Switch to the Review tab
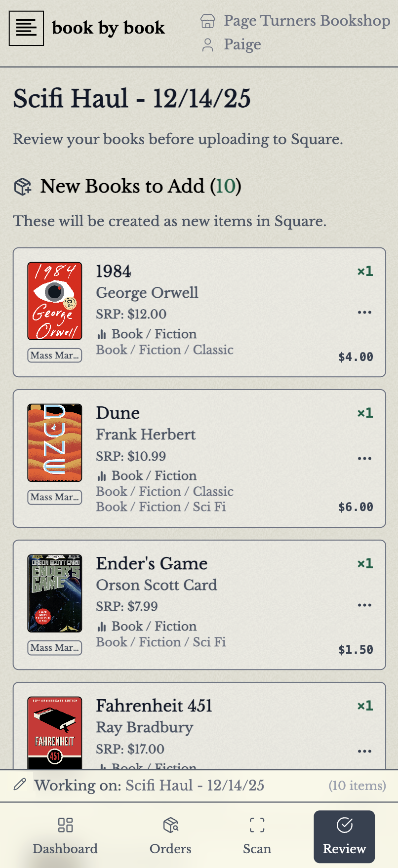Viewport: 398px width, 868px height. click(344, 837)
